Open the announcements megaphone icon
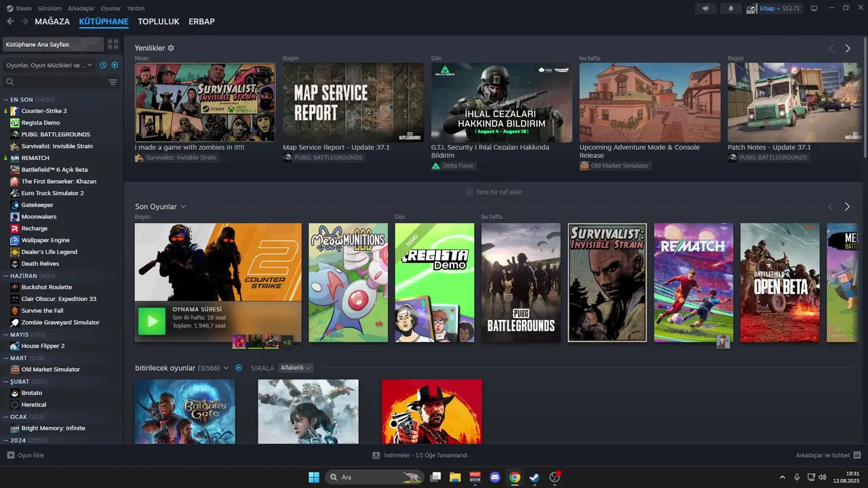868x488 pixels. (x=706, y=8)
